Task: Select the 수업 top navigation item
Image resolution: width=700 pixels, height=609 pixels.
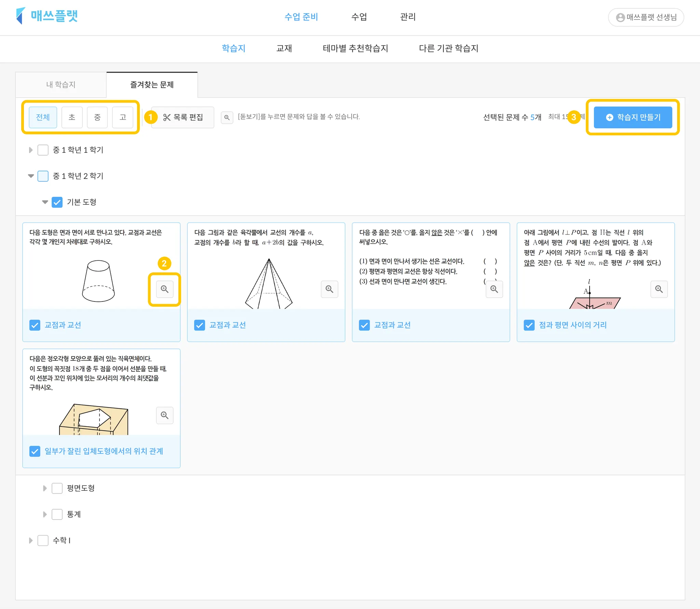Action: pos(359,17)
